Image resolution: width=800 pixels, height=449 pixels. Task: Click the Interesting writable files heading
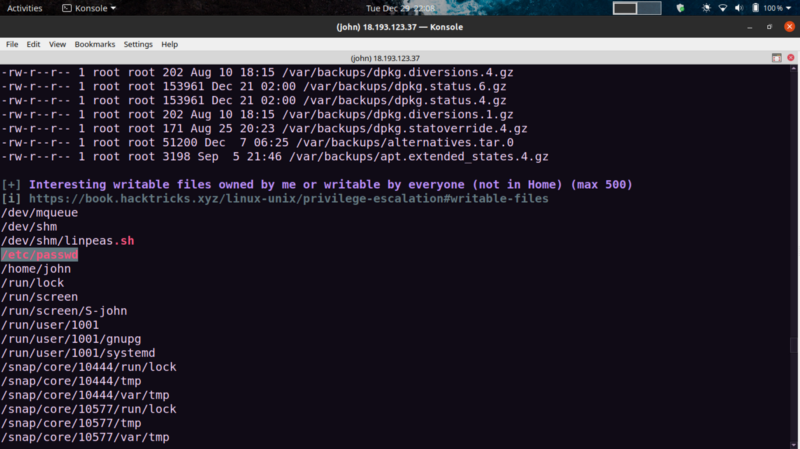331,185
